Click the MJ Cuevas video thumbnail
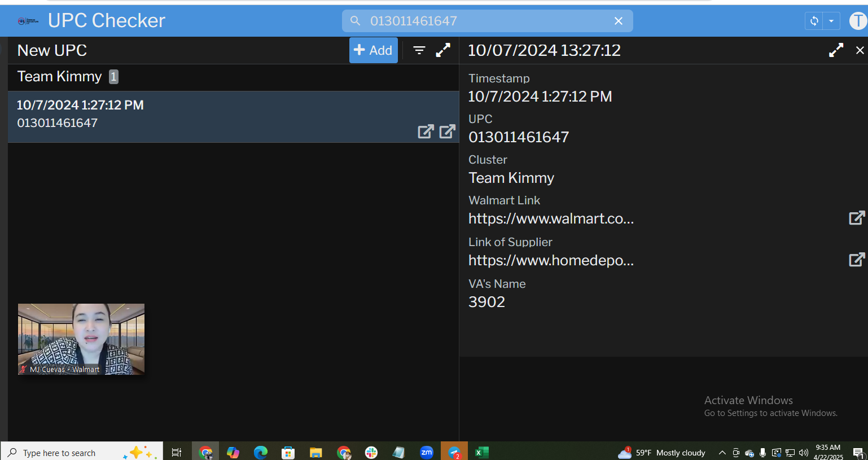868x460 pixels. [x=81, y=339]
